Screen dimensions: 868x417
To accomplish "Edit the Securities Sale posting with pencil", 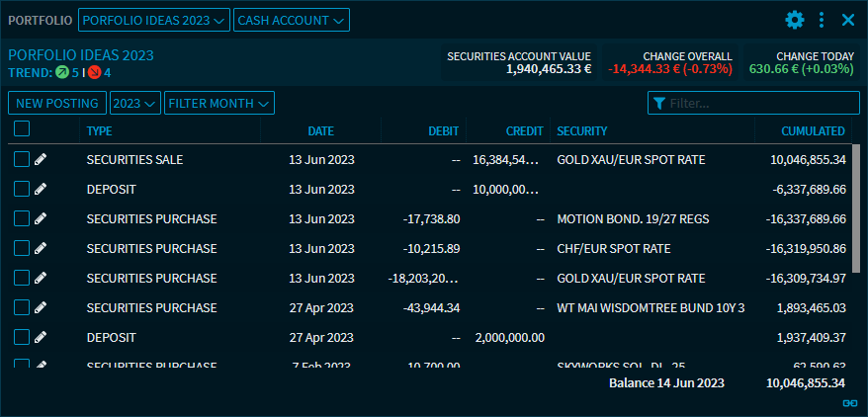I will pyautogui.click(x=41, y=159).
